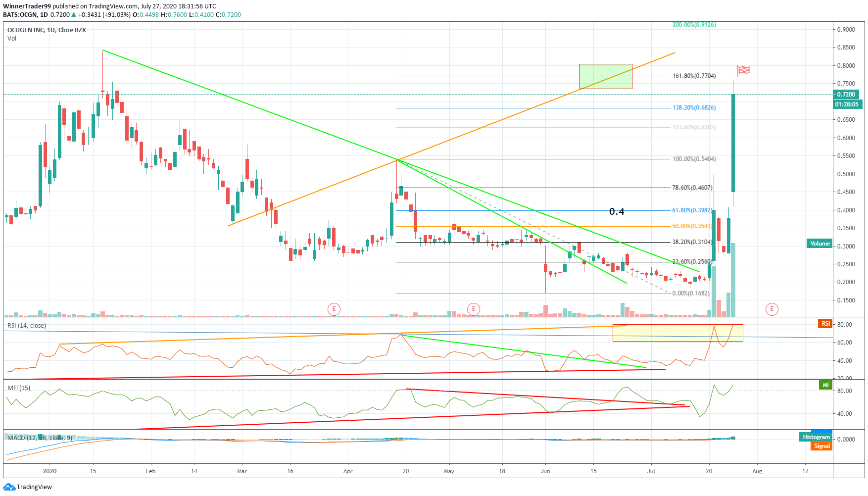Click the WinnerTrader99 author name
Screen dimensions: 868x496
click(27, 6)
